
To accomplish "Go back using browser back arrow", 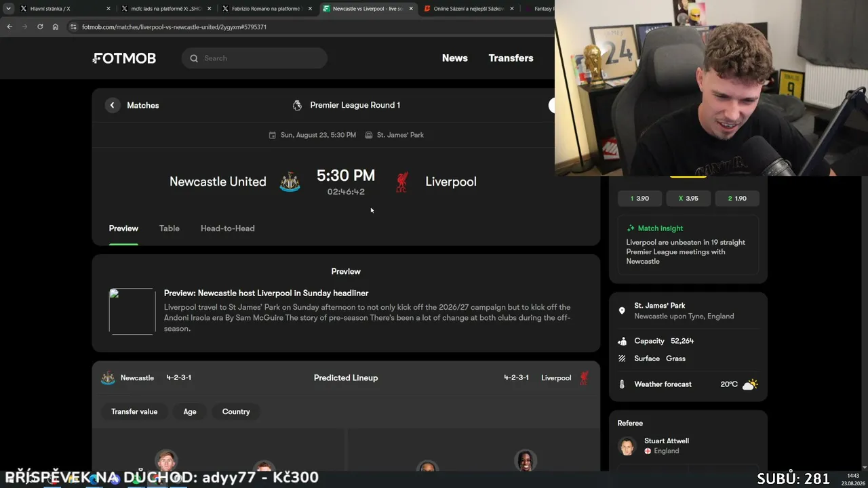I will click(x=9, y=27).
